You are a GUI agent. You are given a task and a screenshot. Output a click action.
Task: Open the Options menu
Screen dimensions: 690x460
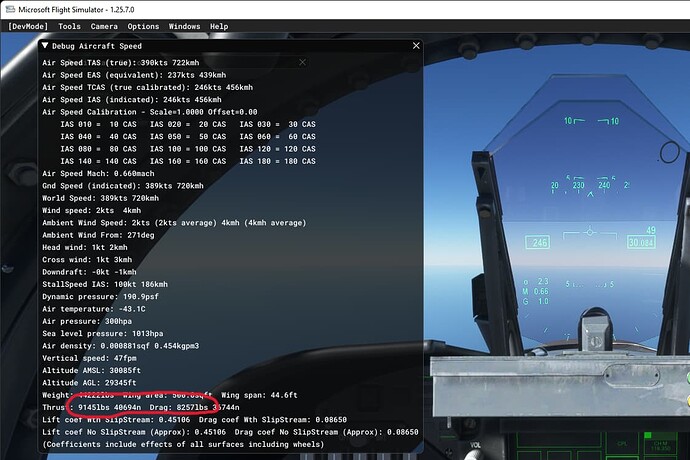[x=143, y=26]
